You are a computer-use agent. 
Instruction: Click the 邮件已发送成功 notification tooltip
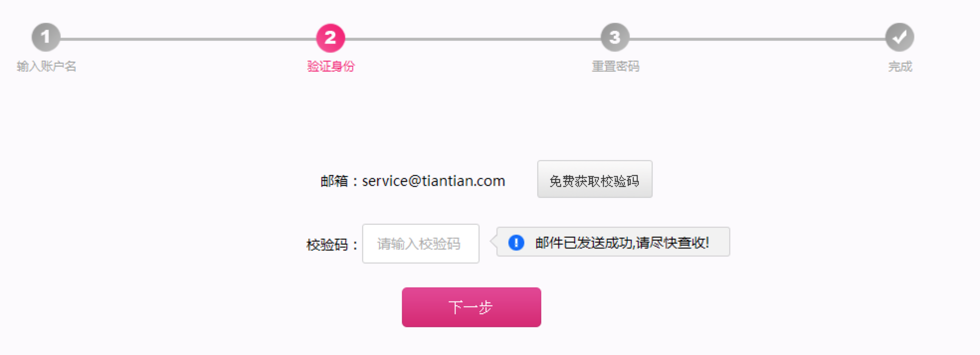pyautogui.click(x=613, y=242)
